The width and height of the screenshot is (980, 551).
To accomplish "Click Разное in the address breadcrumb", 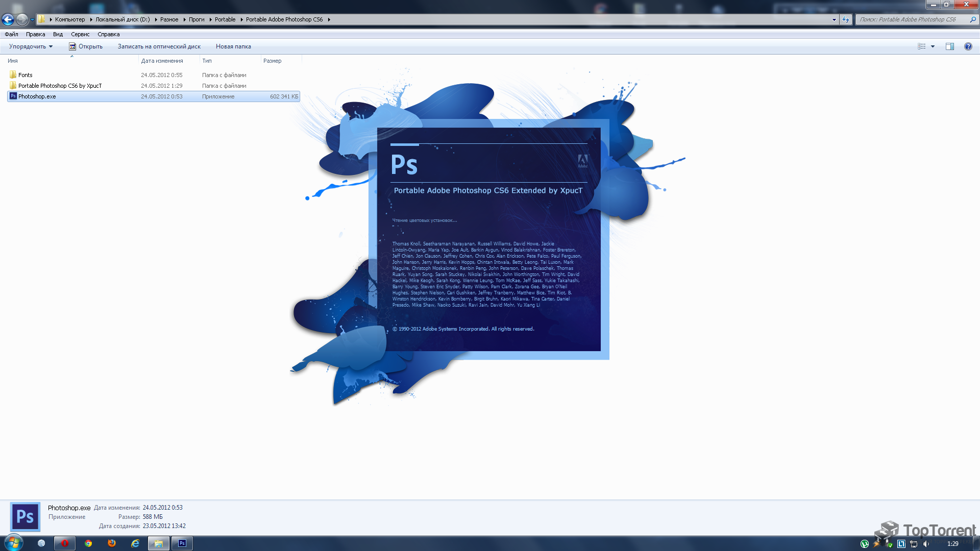I will (169, 19).
